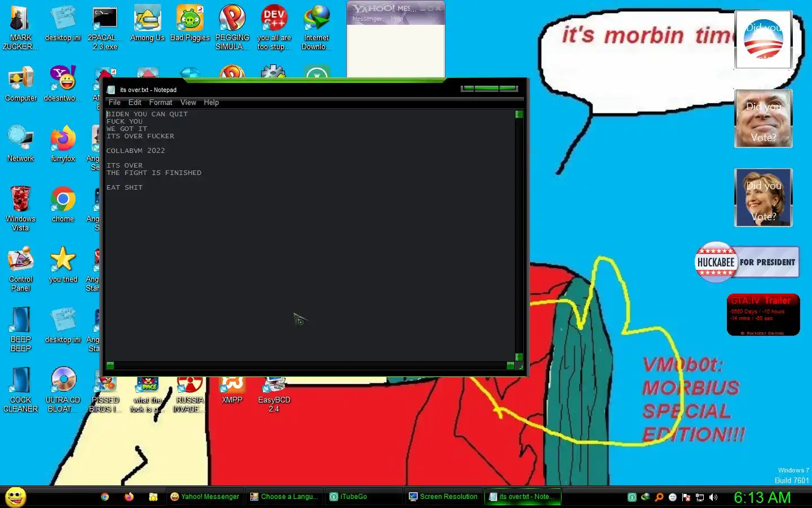This screenshot has width=812, height=508.
Task: Click Notepad horizontal scroll right arrow
Action: pyautogui.click(x=510, y=365)
